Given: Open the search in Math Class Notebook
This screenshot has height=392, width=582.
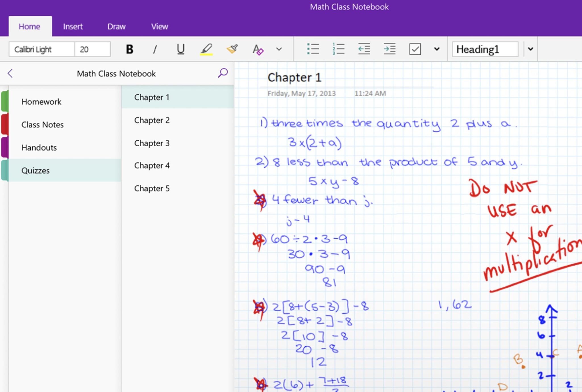Looking at the screenshot, I should click(223, 73).
